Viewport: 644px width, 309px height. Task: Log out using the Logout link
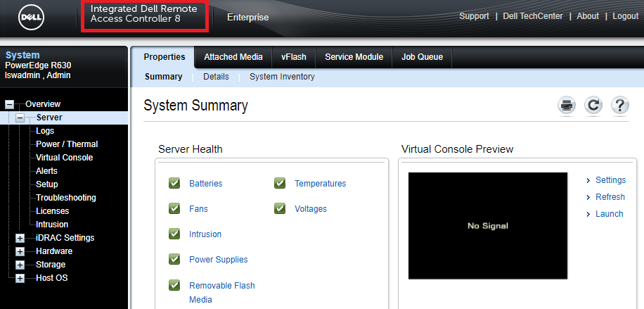point(626,16)
